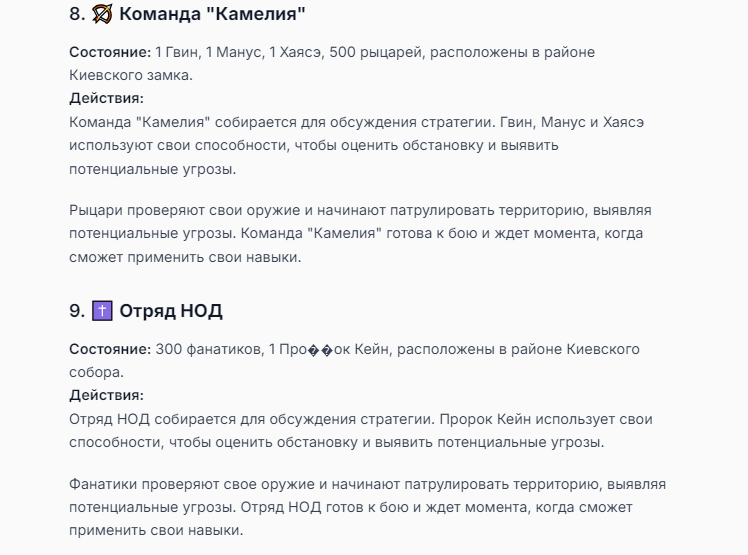The image size is (748, 555).
Task: Click the Действия label under Отряд НОД
Action: (106, 395)
